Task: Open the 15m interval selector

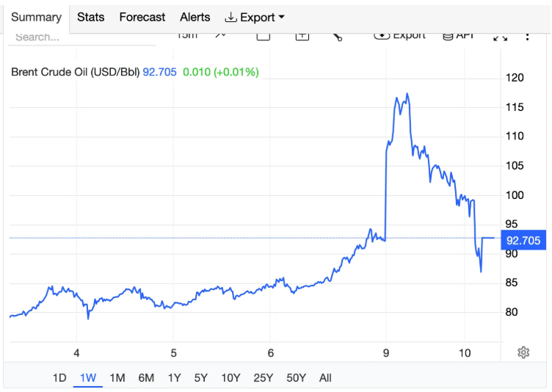Action: point(186,35)
